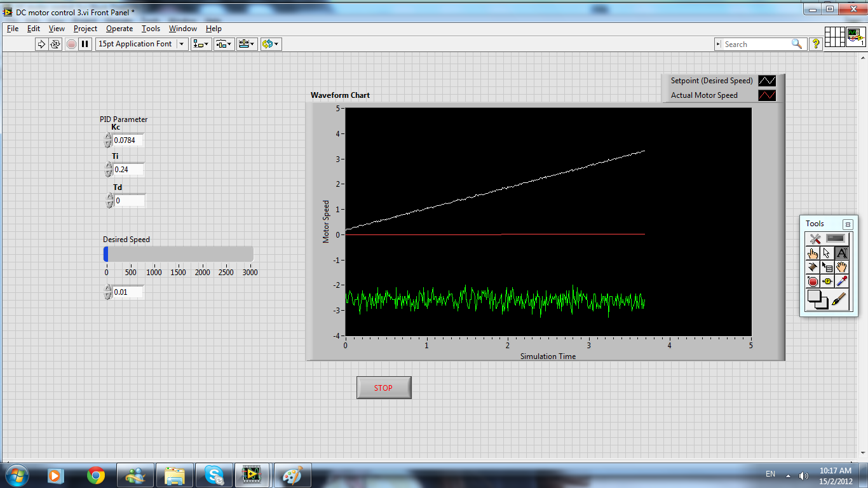The image size is (868, 488).
Task: Open the Help menu
Action: (214, 29)
